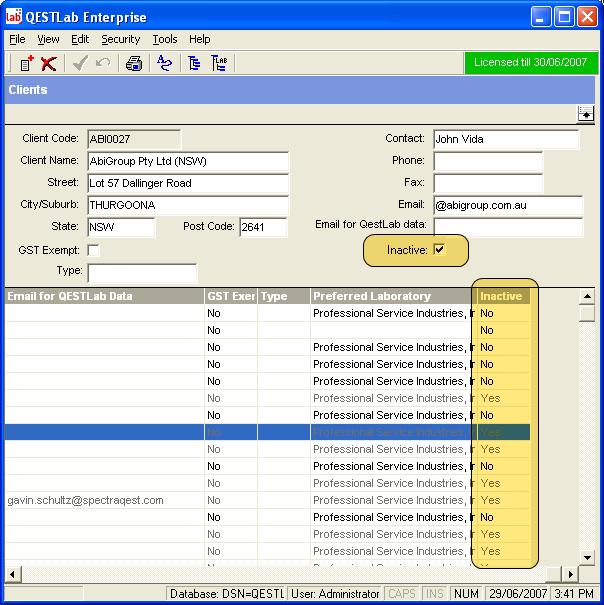
Task: Click the New record toolbar icon
Action: 27,64
